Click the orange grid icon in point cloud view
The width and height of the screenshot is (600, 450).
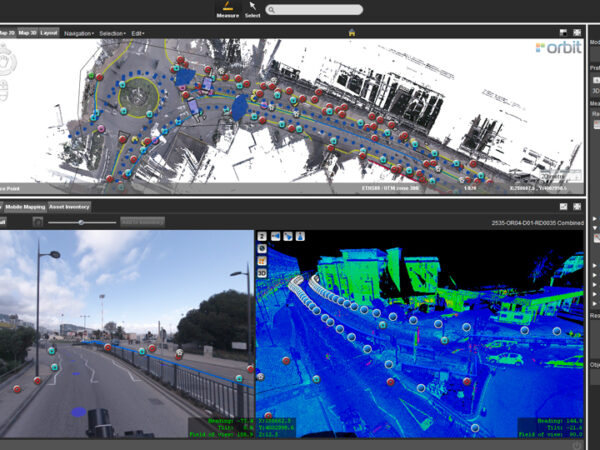[x=262, y=261]
